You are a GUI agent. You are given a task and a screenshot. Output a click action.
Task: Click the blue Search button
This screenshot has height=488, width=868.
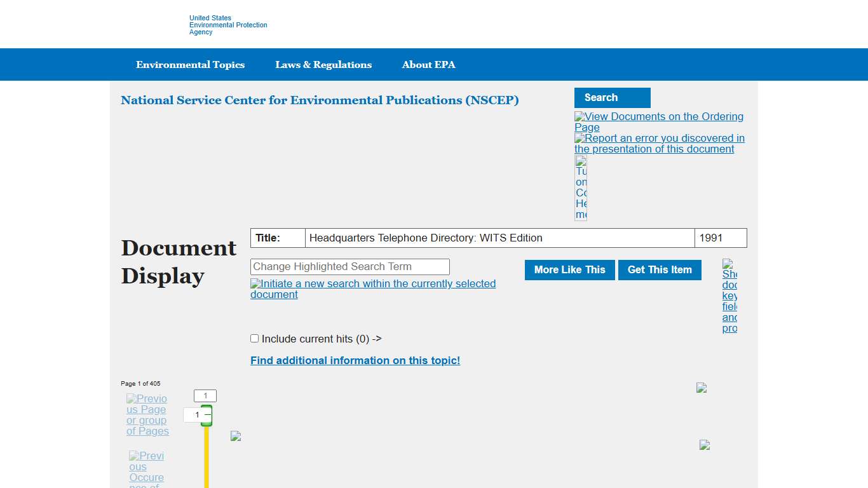pyautogui.click(x=612, y=98)
